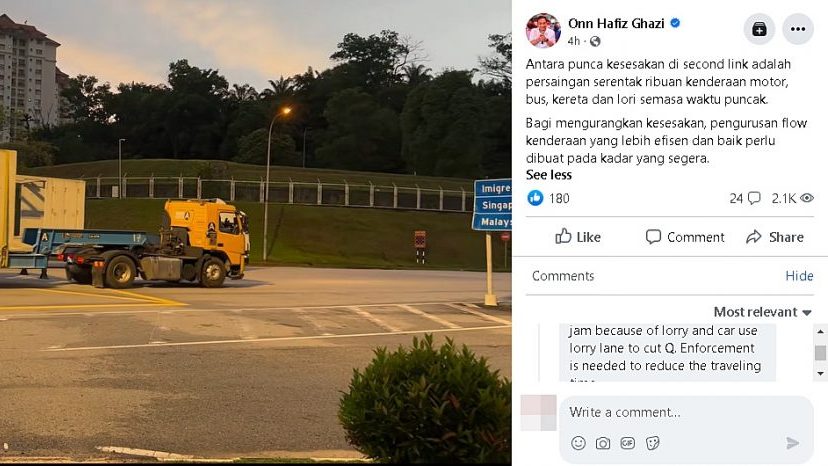Click the comments scrollbar down arrow
828x466 pixels.
tap(820, 374)
